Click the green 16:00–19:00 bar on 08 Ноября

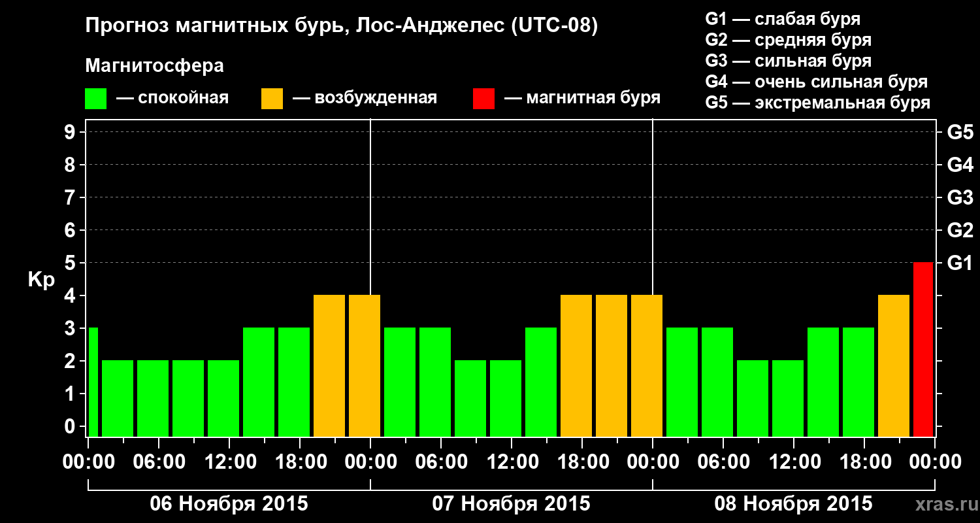click(858, 382)
